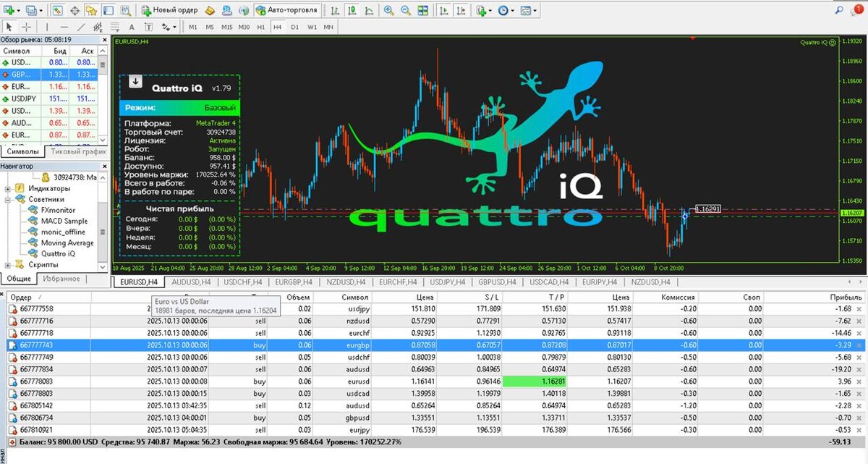Select the Quattro iQ expert advisor
The image size is (868, 464).
pyautogui.click(x=58, y=253)
